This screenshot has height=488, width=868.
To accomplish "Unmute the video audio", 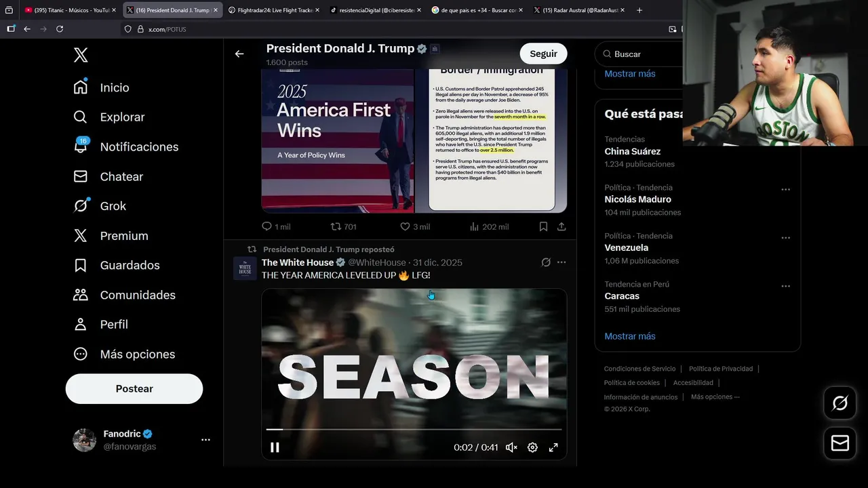I will tap(512, 447).
